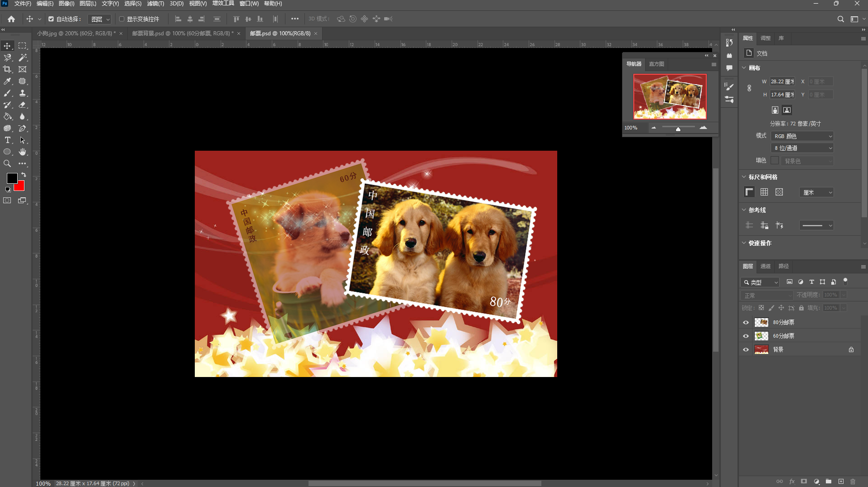Click the portrait canvas orientation button
Viewport: 868px width, 487px height.
[x=775, y=110]
